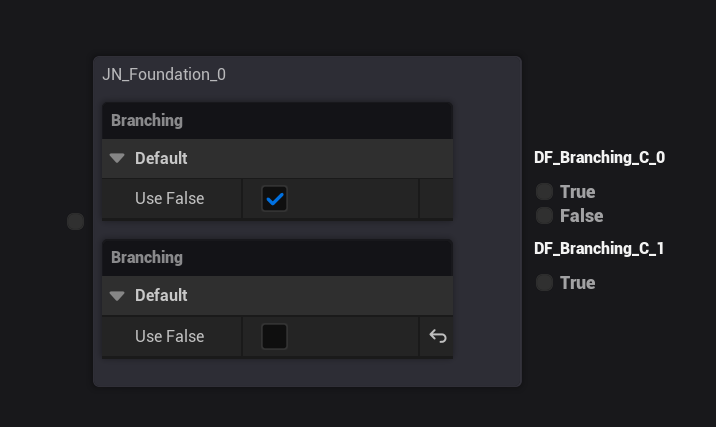Select the DF_Branching_C_0 label
This screenshot has width=716, height=427.
click(x=600, y=157)
